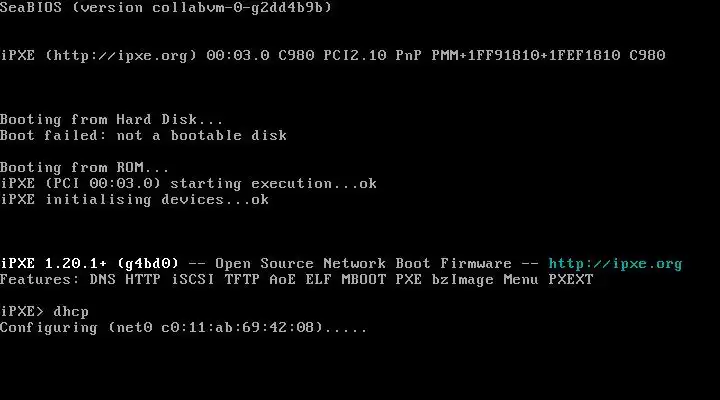
Task: Click the typed dhcp command
Action: point(71,311)
